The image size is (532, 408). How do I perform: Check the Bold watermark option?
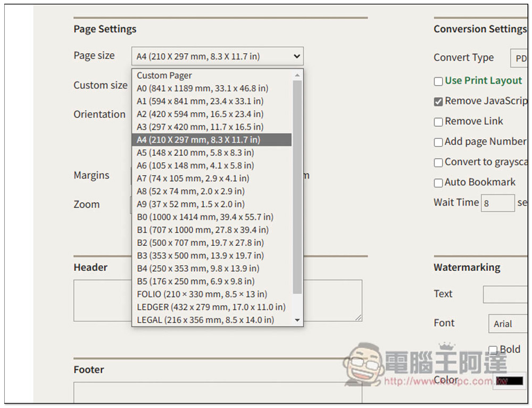(493, 350)
